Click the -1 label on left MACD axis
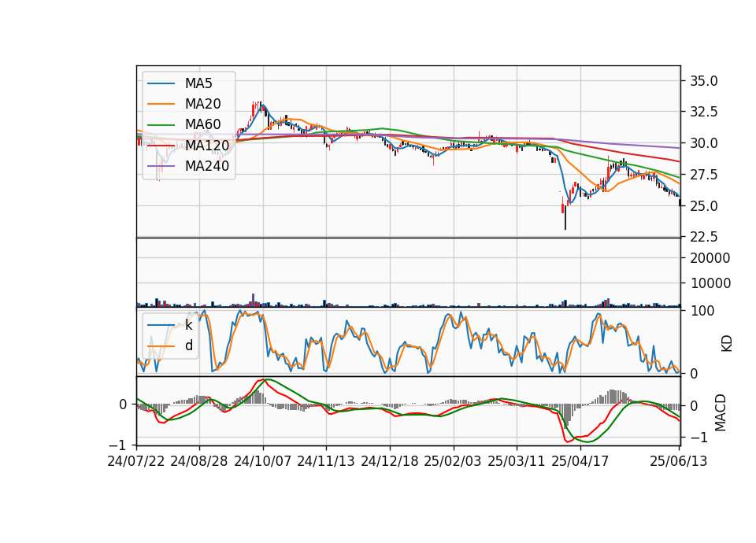Viewport: 756px width, 543px height. 117,445
